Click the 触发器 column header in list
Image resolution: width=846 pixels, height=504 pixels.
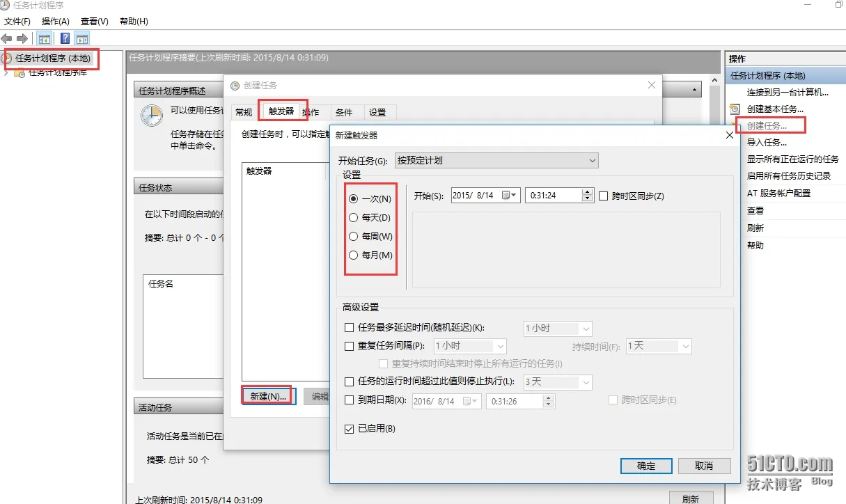pyautogui.click(x=259, y=171)
